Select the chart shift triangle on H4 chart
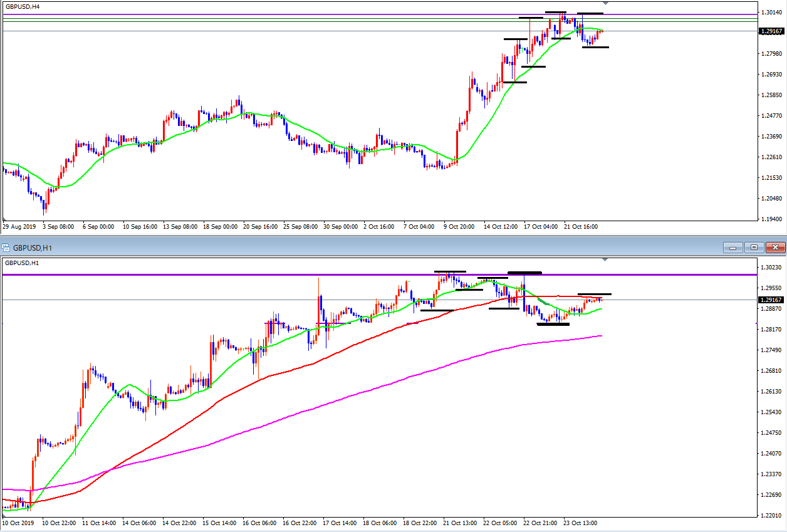Image resolution: width=787 pixels, height=532 pixels. pos(605,3)
